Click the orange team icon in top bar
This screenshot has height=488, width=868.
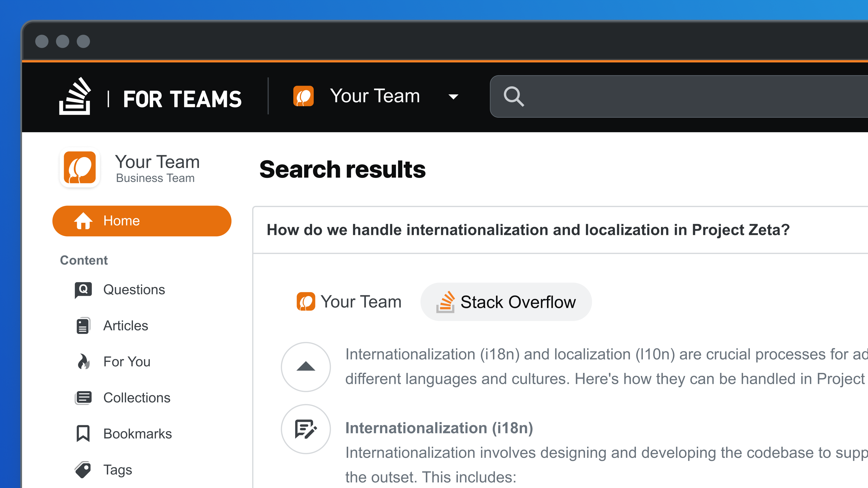click(303, 96)
